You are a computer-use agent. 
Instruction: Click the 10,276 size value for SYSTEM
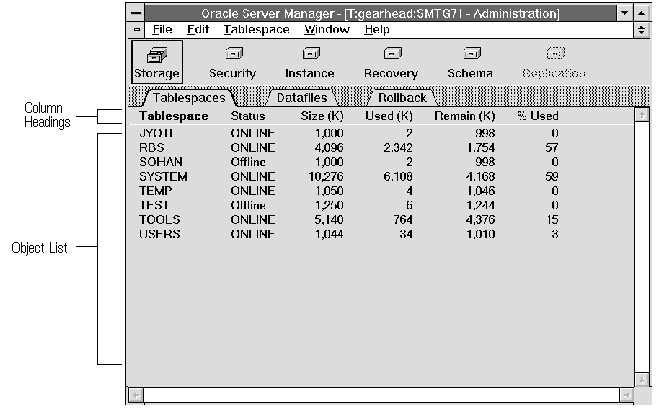[326, 176]
